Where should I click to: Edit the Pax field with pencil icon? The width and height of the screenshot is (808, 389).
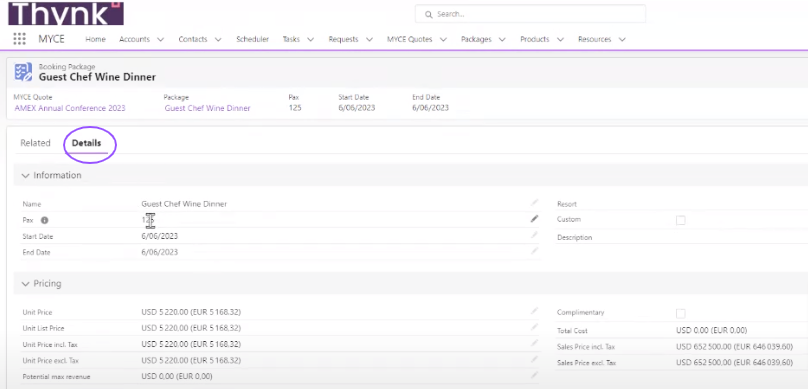(x=534, y=219)
